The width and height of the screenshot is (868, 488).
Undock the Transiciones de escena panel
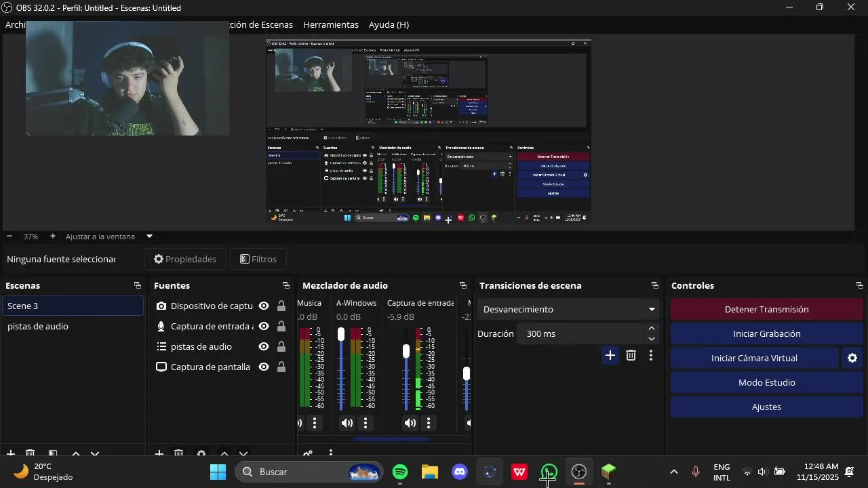tap(655, 286)
